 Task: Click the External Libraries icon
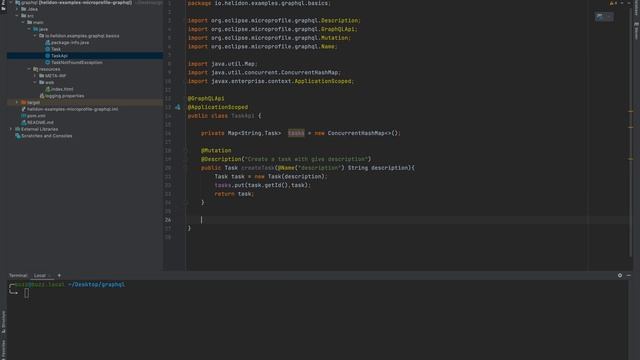(18, 129)
